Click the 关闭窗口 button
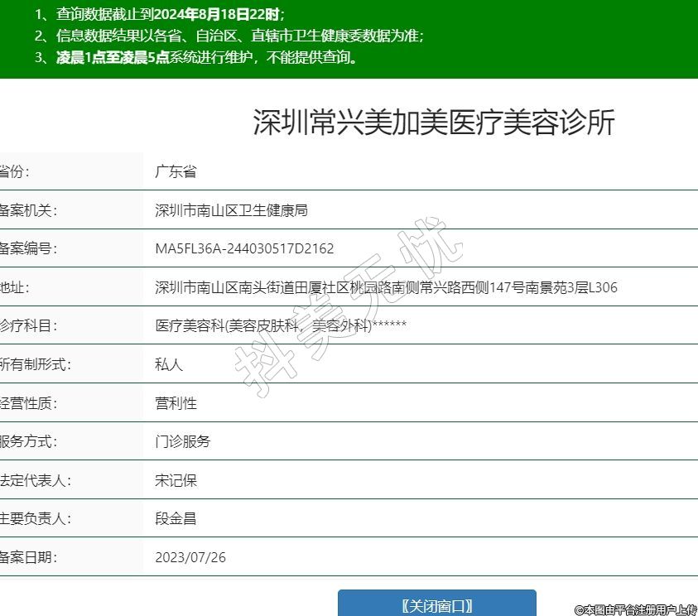This screenshot has width=698, height=616. point(436,604)
